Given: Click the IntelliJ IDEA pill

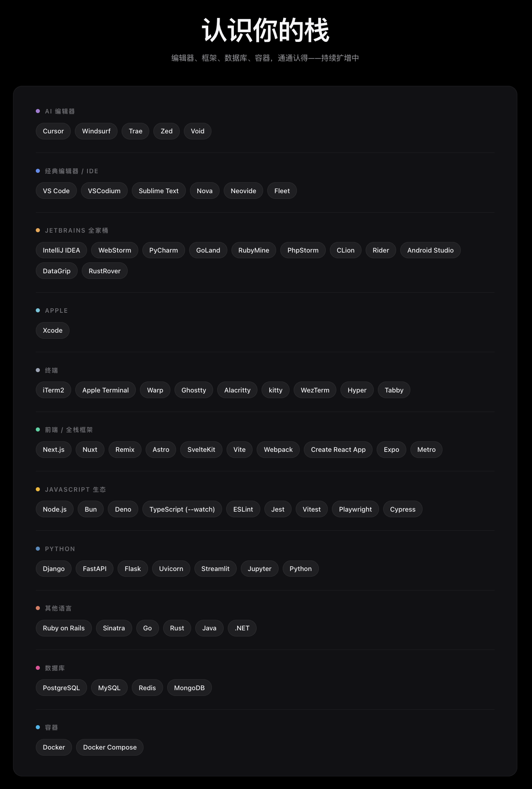Looking at the screenshot, I should click(x=61, y=250).
